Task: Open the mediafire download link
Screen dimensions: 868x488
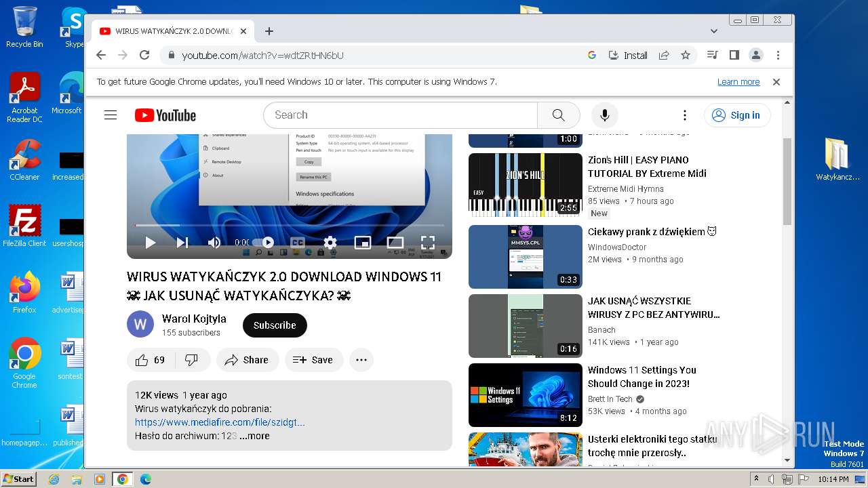Action: click(220, 422)
